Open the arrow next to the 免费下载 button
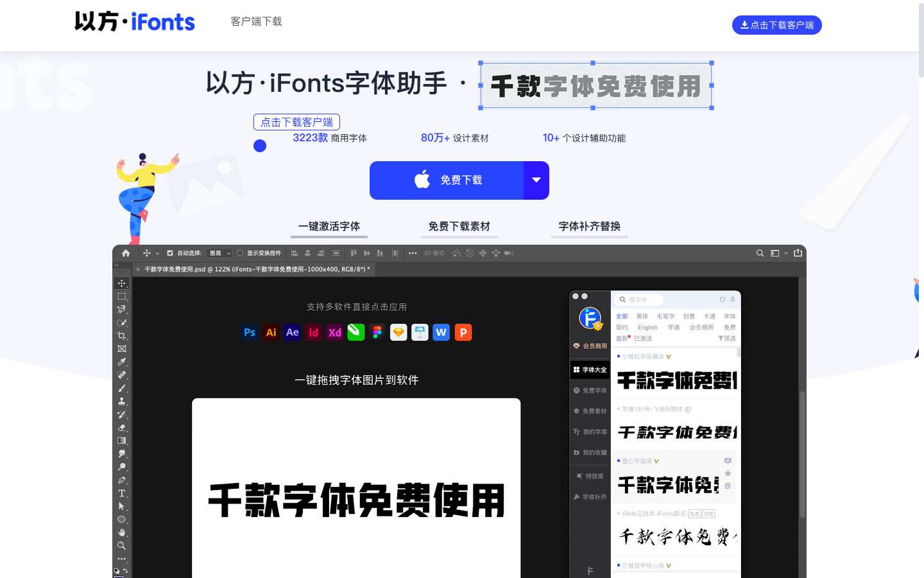The image size is (924, 578). [536, 180]
